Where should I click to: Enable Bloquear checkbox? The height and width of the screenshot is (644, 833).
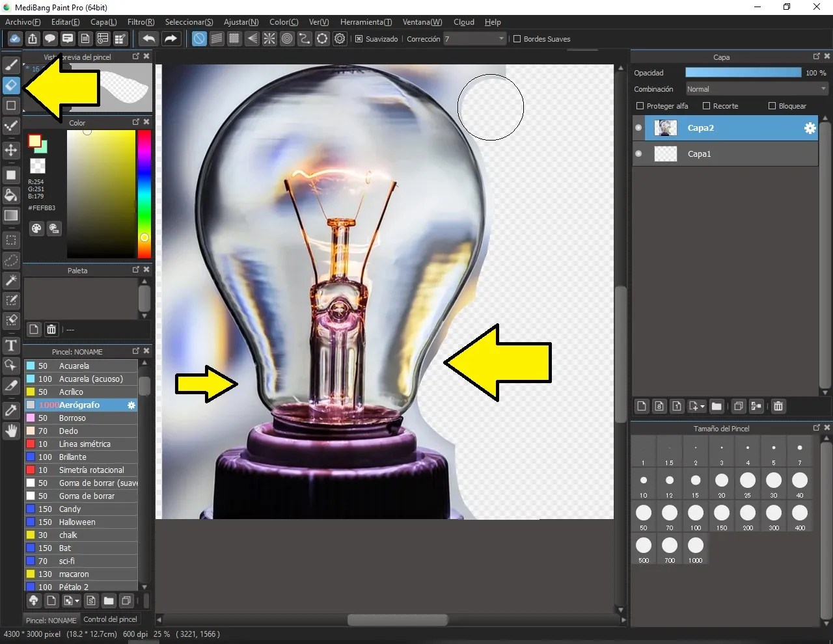pyautogui.click(x=772, y=105)
